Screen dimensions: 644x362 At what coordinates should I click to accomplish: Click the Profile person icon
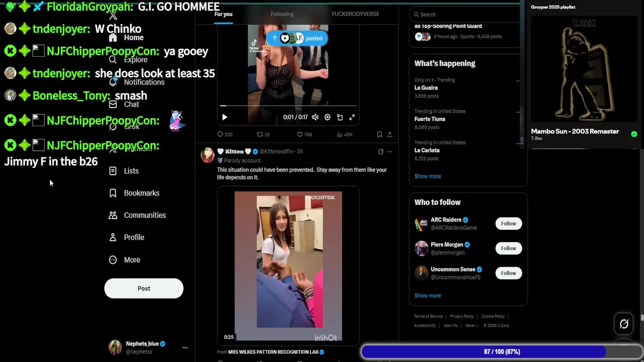(x=113, y=237)
